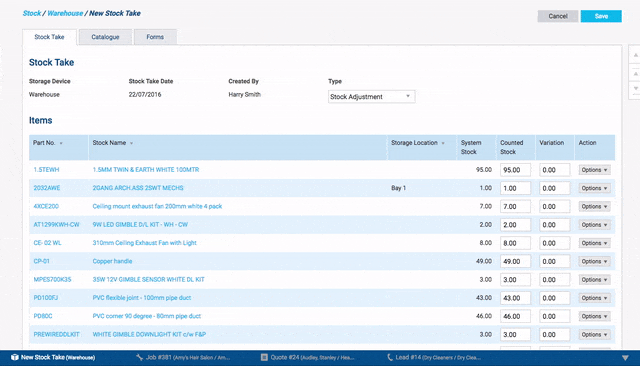Open 9W LED GIMBLE D/L KIT link

click(140, 225)
